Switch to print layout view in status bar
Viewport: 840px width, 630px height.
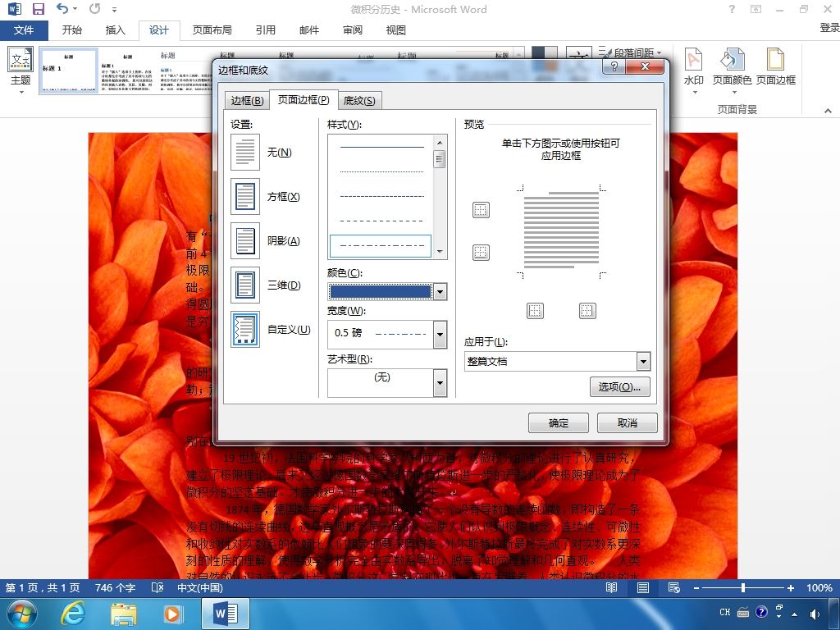click(643, 587)
